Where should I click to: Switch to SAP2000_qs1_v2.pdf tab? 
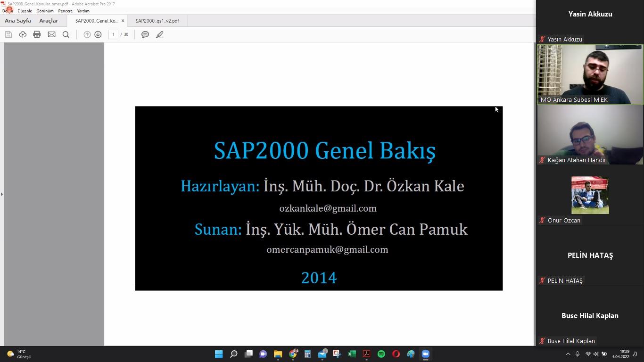point(157,21)
